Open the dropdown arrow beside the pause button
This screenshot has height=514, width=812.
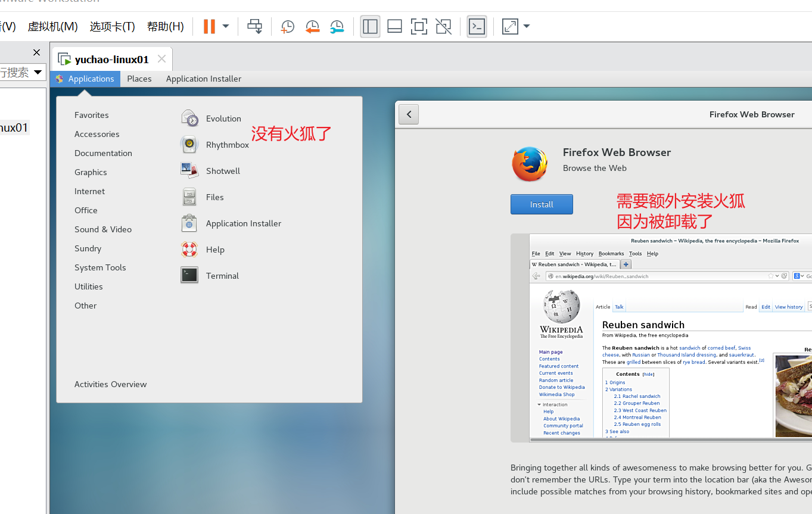[x=226, y=26]
